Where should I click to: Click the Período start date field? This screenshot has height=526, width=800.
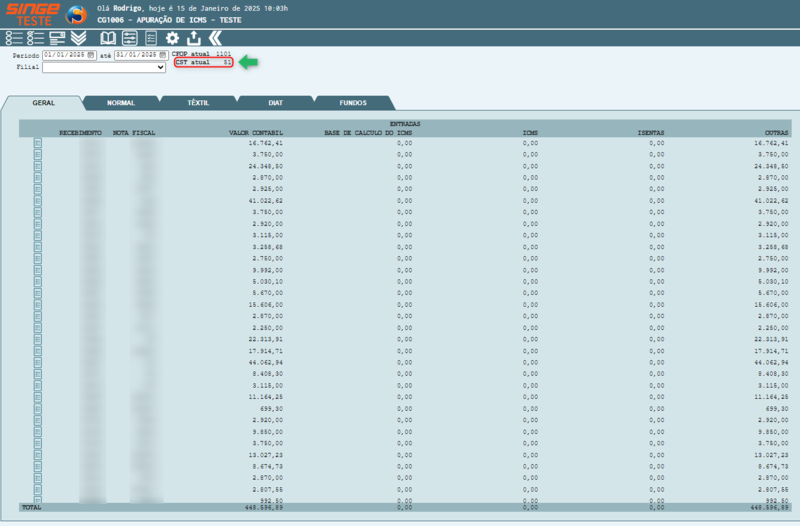pos(64,55)
